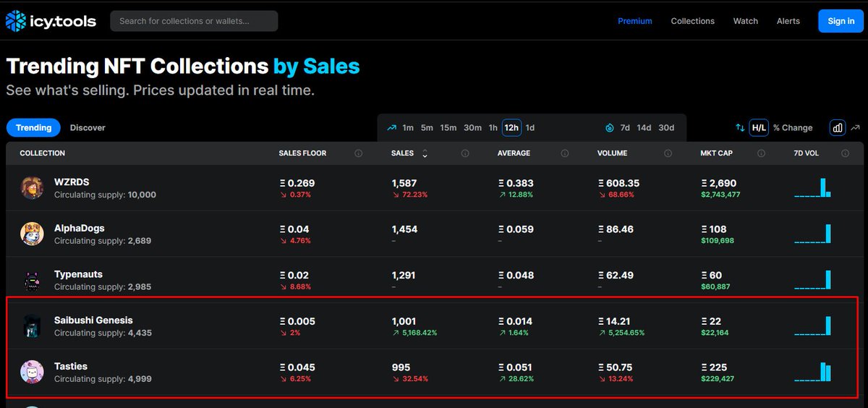Click AlphaDogs sales floor 0.04
Image resolution: width=868 pixels, height=408 pixels.
294,229
